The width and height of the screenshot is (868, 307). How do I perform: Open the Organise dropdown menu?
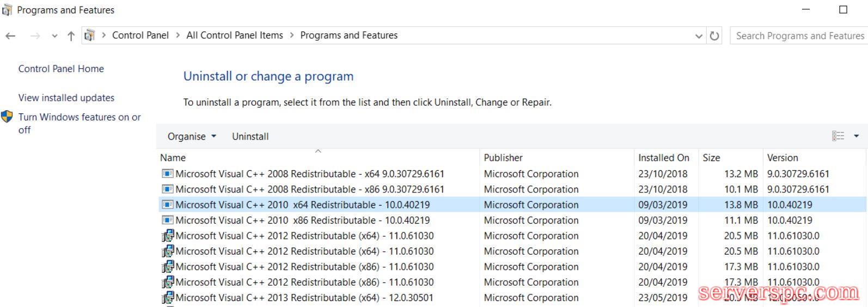click(x=192, y=136)
